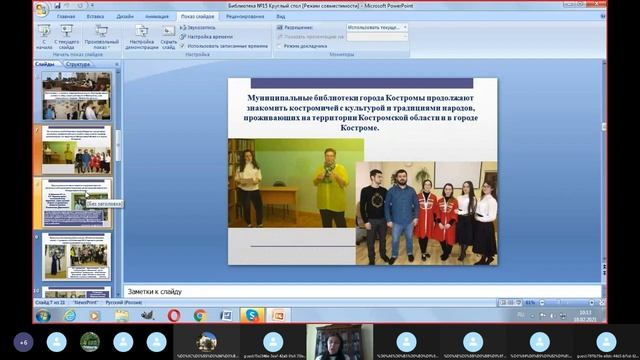The height and width of the screenshot is (360, 640).
Task: Open the Вид ribbon tab
Action: [x=280, y=16]
